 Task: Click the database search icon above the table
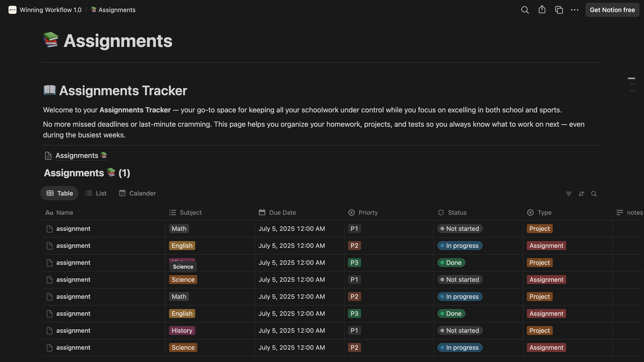coord(594,194)
